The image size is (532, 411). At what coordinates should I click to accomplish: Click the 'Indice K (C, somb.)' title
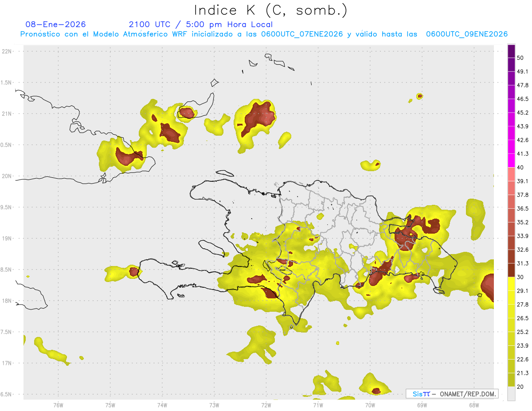pyautogui.click(x=270, y=10)
